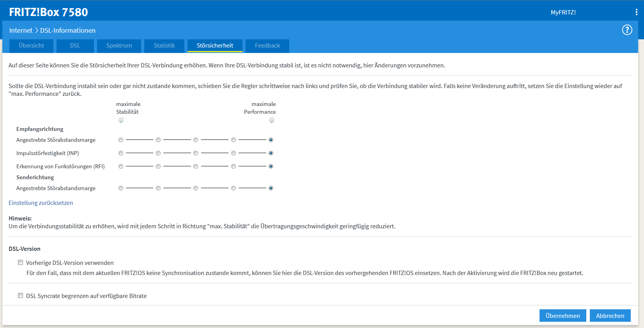Viewport: 644px width, 328px height.
Task: Click the Hinweis: heading
Action: 20,219
